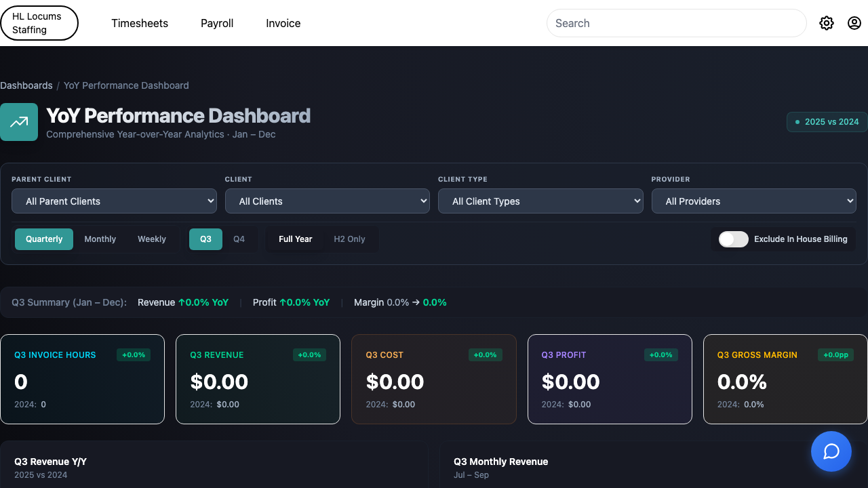Toggle Exclude In House Billing switch
Image resolution: width=868 pixels, height=488 pixels.
tap(734, 239)
